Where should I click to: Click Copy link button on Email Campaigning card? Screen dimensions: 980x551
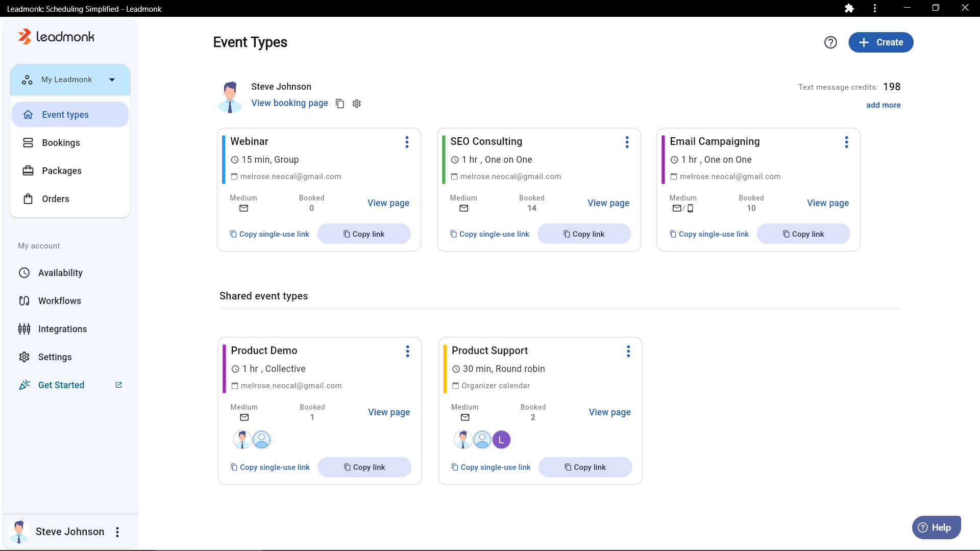(803, 234)
